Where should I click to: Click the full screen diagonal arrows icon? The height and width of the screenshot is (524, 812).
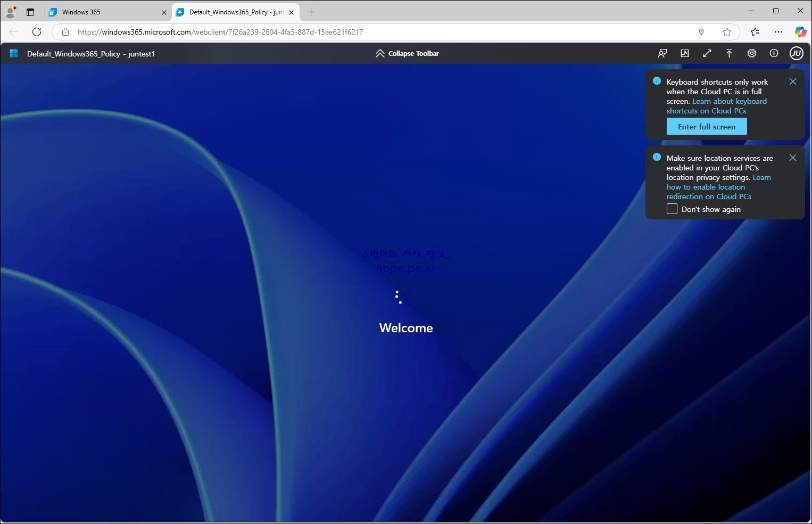(x=707, y=53)
